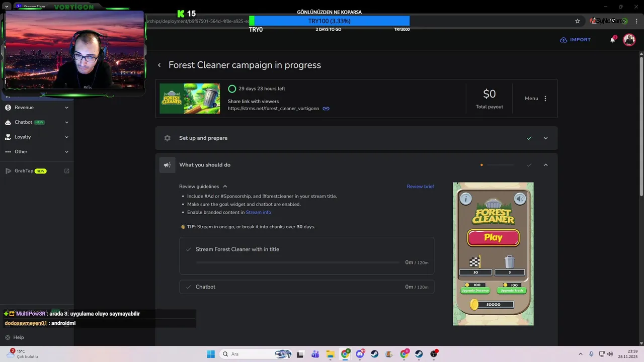Click checkmark beside Stream Forest Cleaner task
644x362 pixels.
(x=188, y=249)
